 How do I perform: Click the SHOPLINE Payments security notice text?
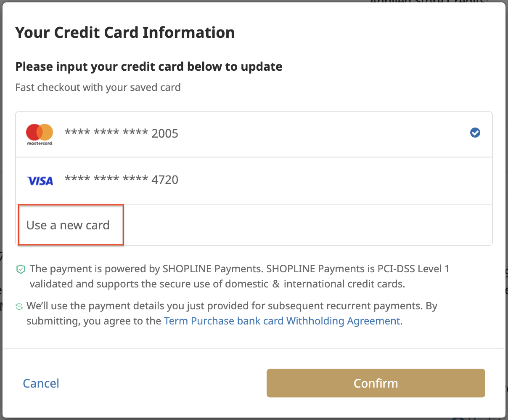pyautogui.click(x=239, y=276)
